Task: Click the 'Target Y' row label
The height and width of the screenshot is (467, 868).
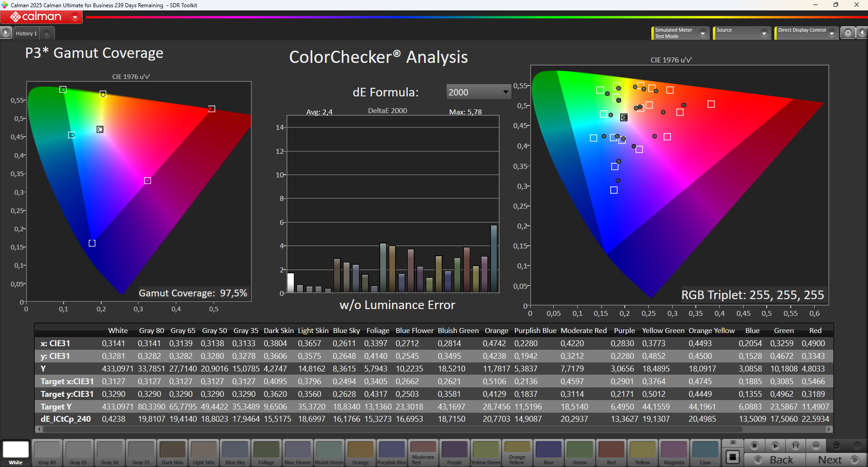Action: (x=56, y=407)
